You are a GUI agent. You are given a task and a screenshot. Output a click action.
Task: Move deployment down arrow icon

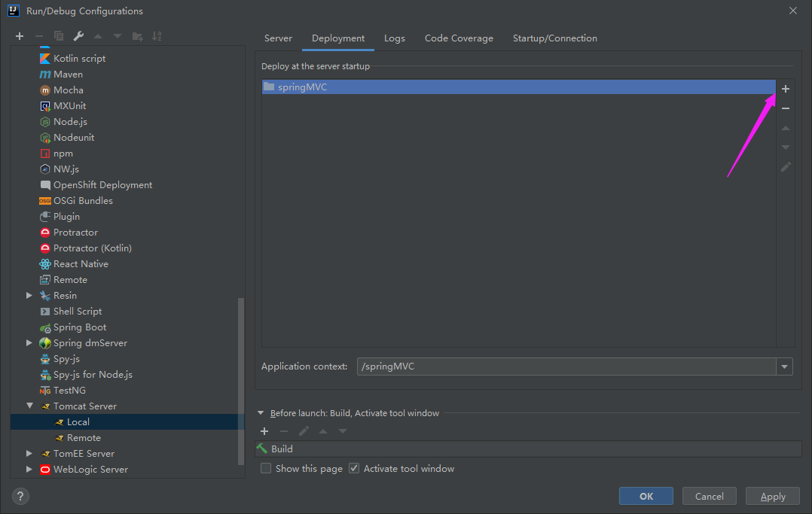click(x=786, y=148)
